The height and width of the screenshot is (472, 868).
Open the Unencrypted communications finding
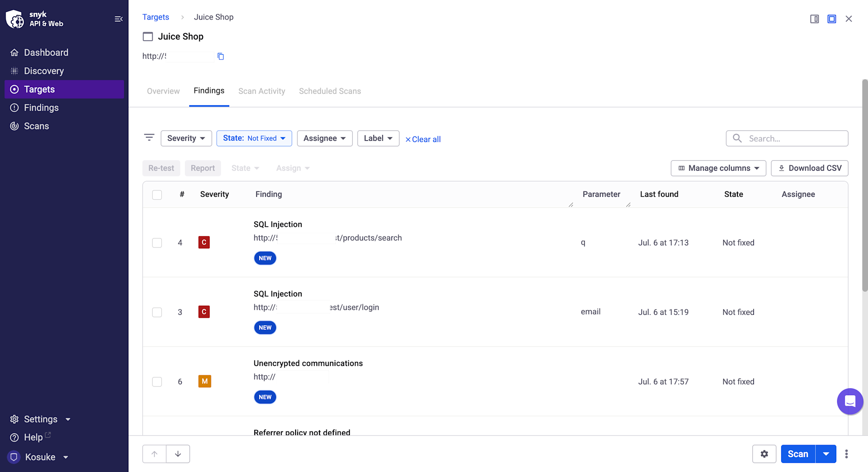308,363
